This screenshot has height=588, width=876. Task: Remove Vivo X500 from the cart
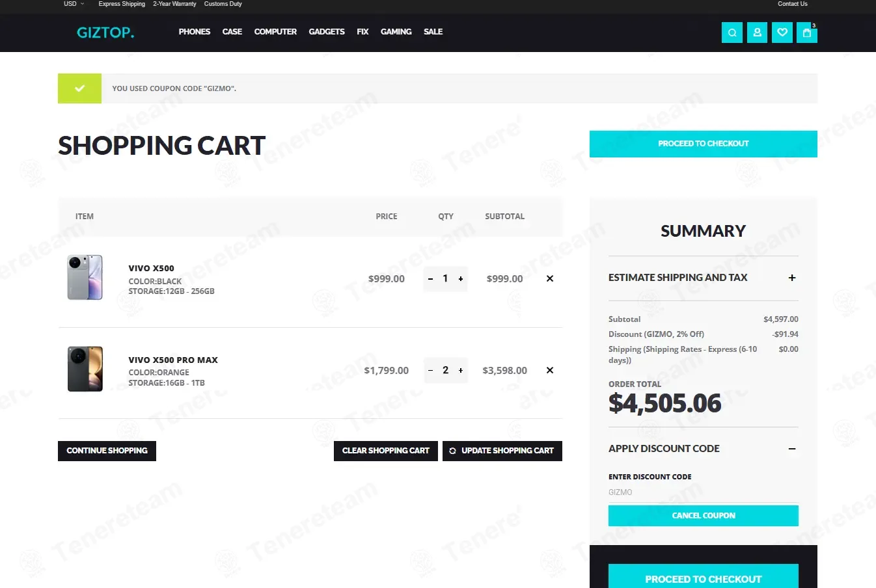point(550,278)
